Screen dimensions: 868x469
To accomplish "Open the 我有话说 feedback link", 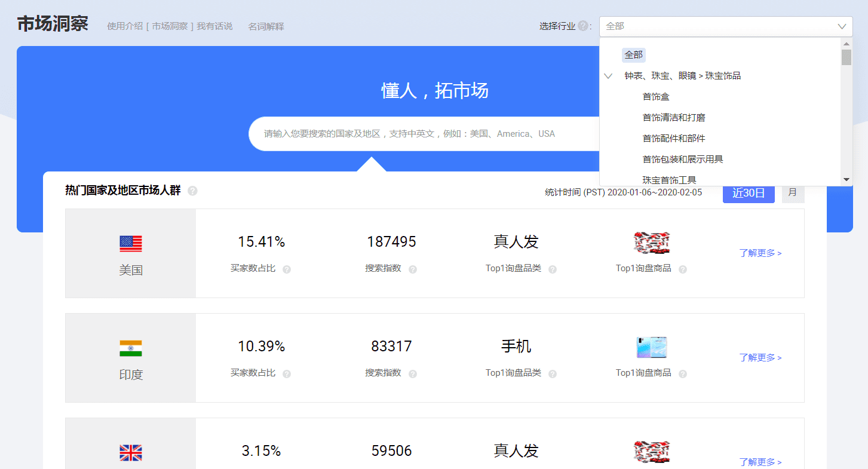I will (x=214, y=26).
